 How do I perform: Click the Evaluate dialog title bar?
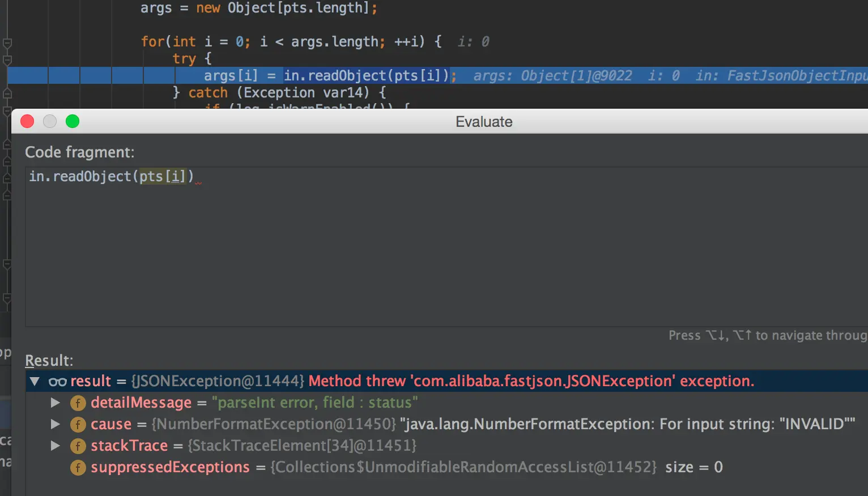[x=440, y=121]
